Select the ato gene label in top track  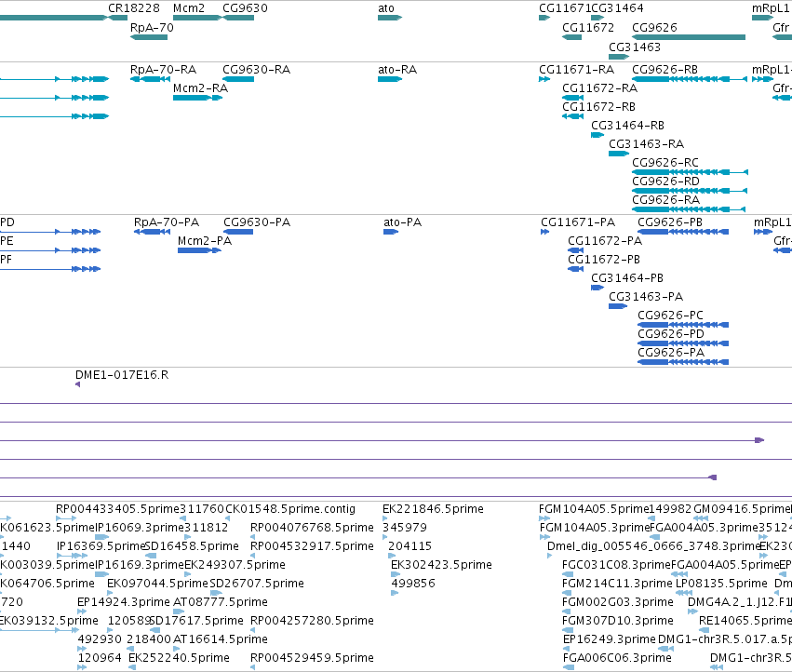coord(386,8)
